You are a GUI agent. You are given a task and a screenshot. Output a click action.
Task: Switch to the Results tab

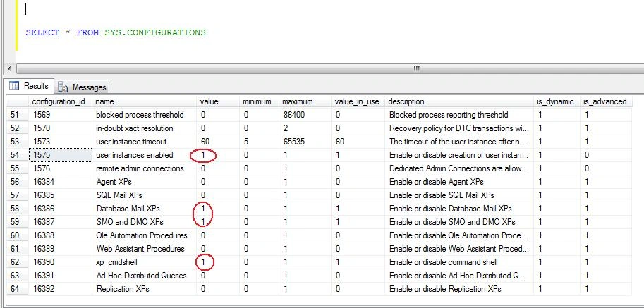[x=29, y=86]
